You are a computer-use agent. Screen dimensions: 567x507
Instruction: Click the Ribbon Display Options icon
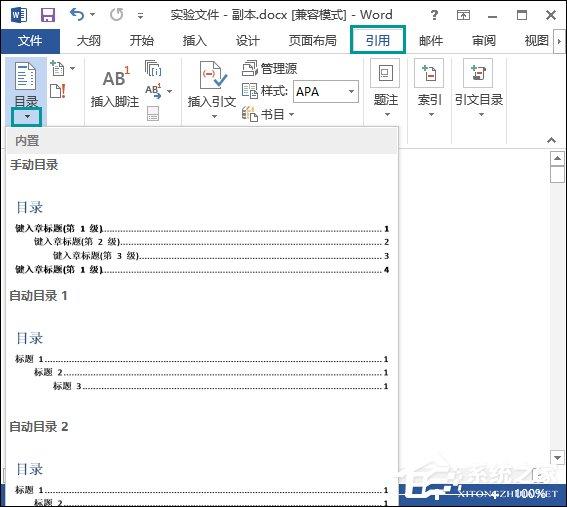point(463,15)
